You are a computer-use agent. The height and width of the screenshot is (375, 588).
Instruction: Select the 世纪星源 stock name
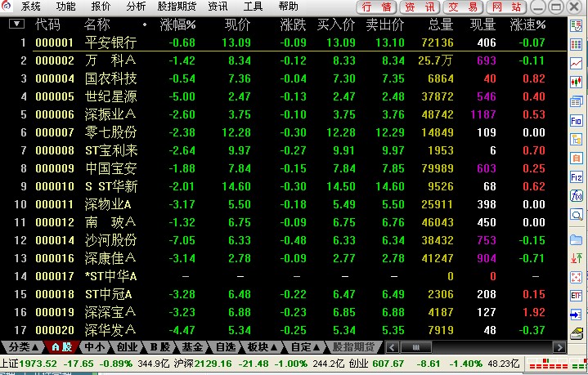(x=110, y=96)
